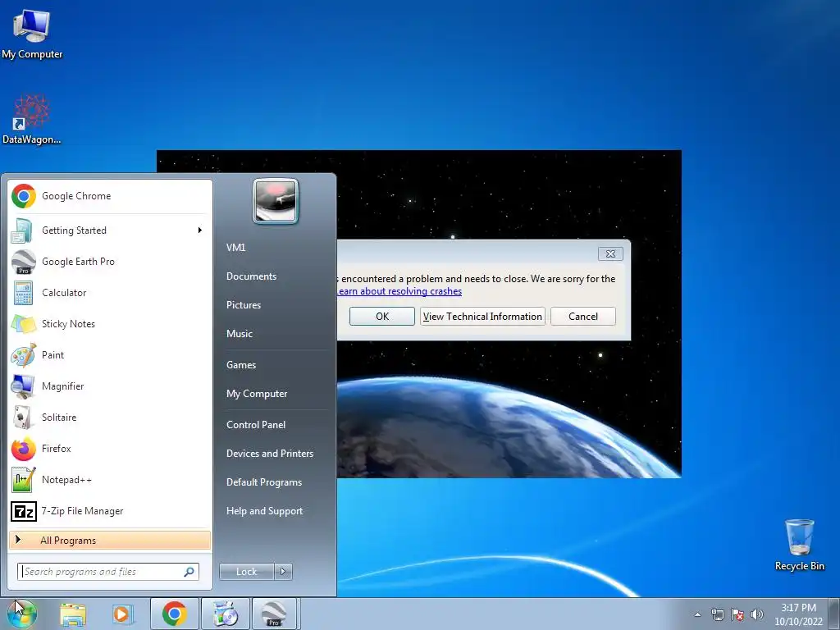Screen dimensions: 840x630
Task: Expand All Programs list
Action: pyautogui.click(x=110, y=540)
